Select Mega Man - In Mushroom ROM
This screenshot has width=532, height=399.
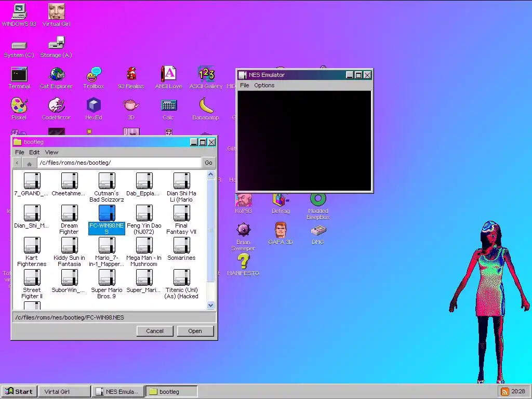144,252
